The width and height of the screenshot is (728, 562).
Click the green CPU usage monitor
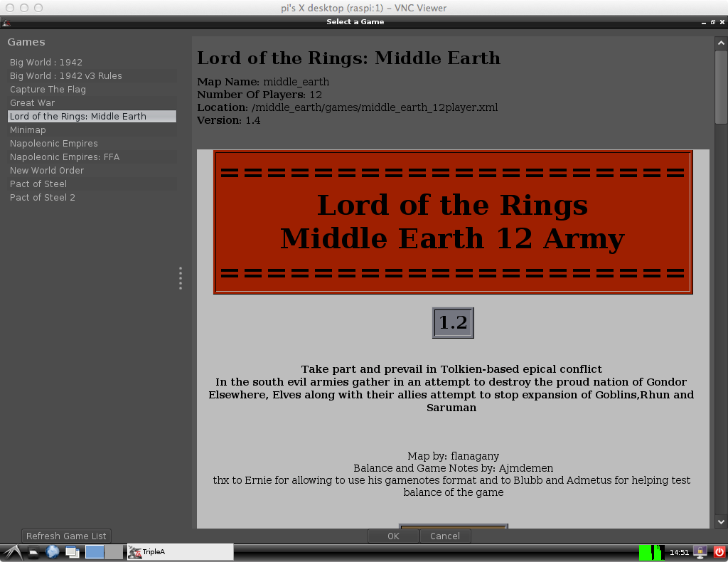(651, 552)
